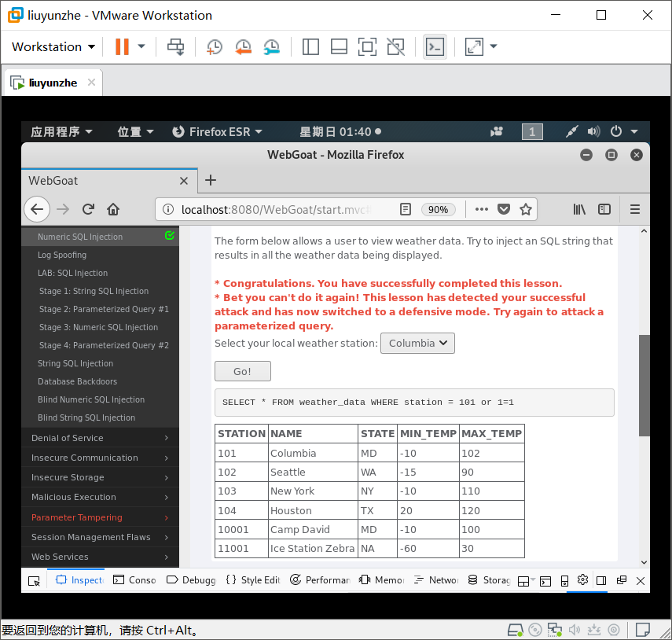Open the stretch display dropdown arrow
The width and height of the screenshot is (672, 640).
coord(494,46)
